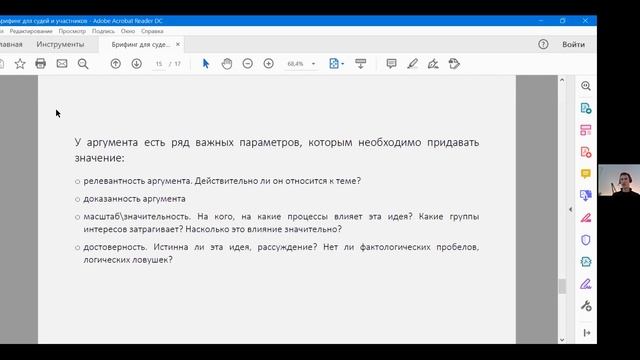Open the Редактирование menu
The height and width of the screenshot is (360, 640).
click(x=31, y=31)
